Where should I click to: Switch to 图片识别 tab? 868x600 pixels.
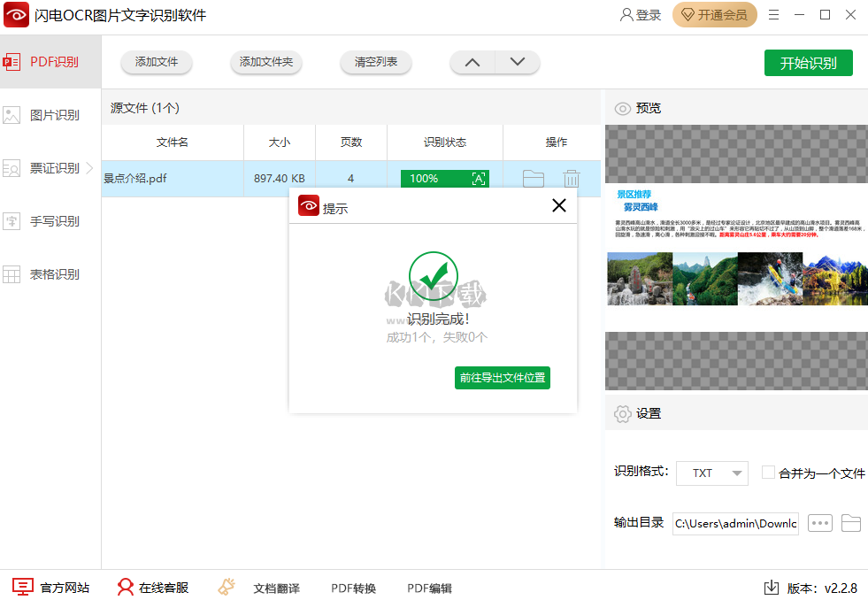[x=53, y=115]
